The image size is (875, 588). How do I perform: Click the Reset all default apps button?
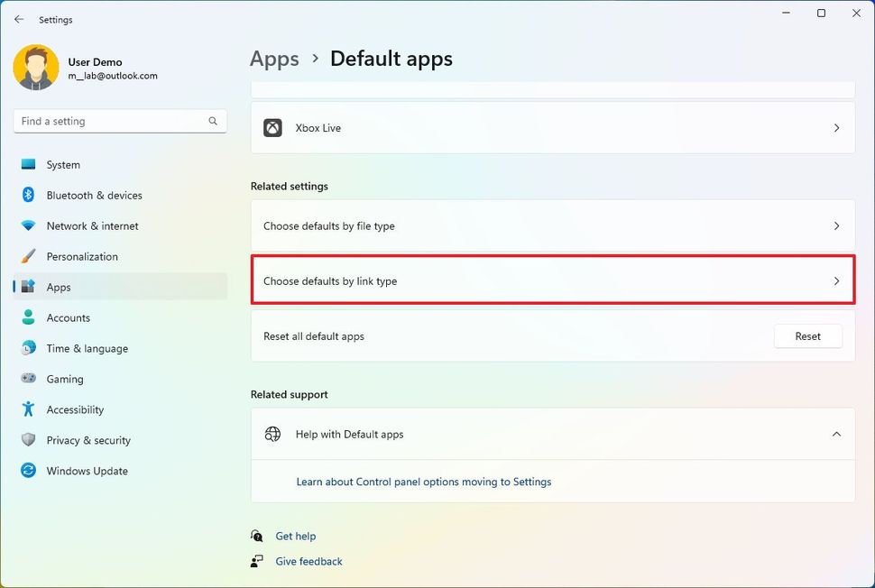[807, 335]
